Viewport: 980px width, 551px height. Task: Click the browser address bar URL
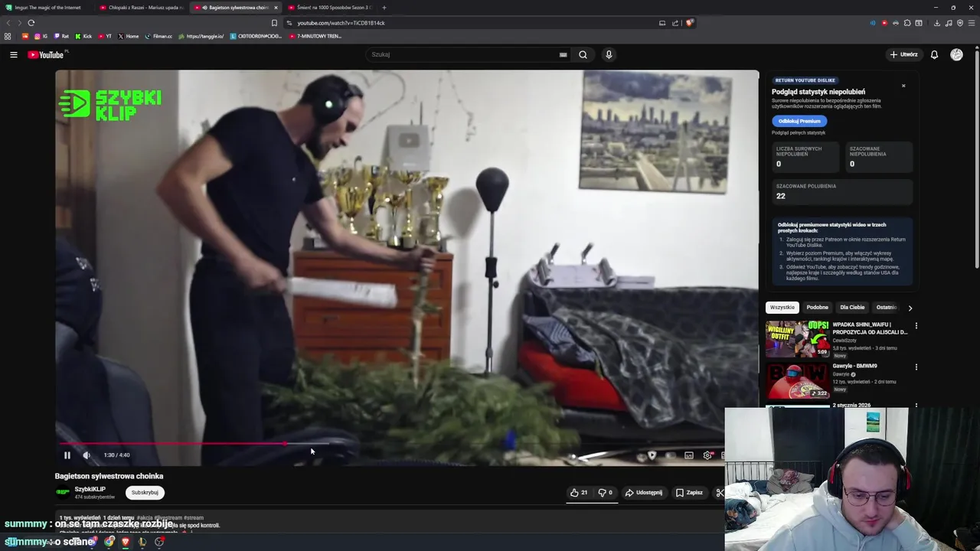(341, 23)
